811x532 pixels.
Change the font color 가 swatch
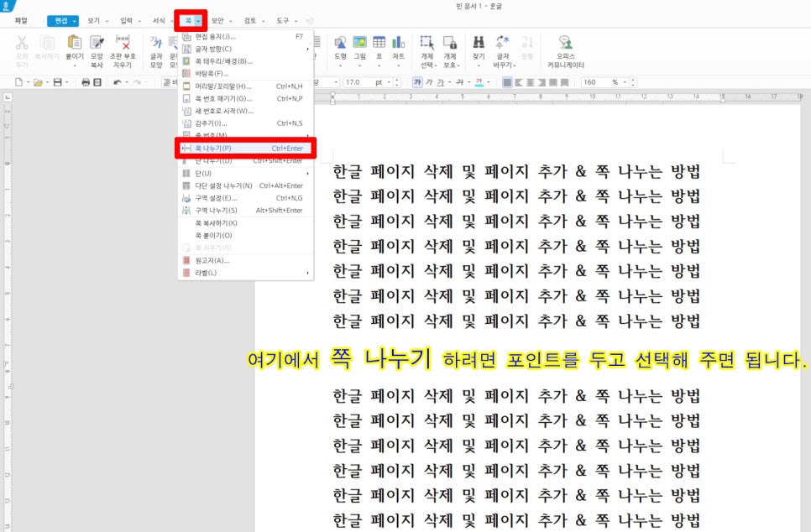click(479, 82)
